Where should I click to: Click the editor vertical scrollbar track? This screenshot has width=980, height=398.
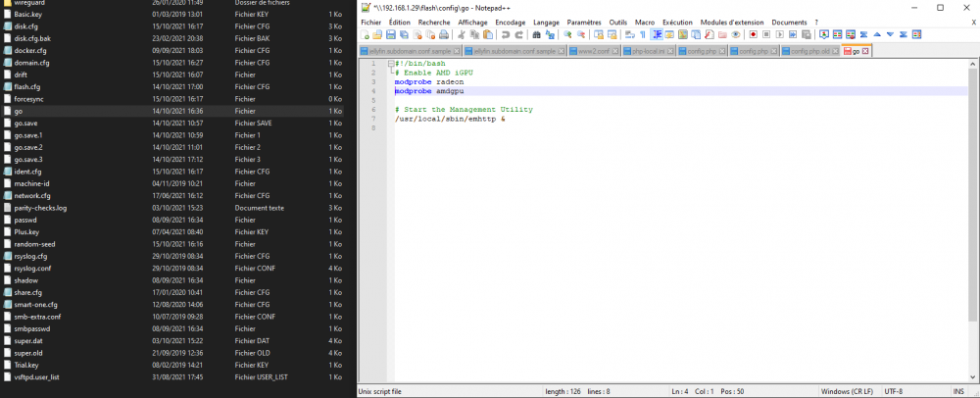click(972, 219)
